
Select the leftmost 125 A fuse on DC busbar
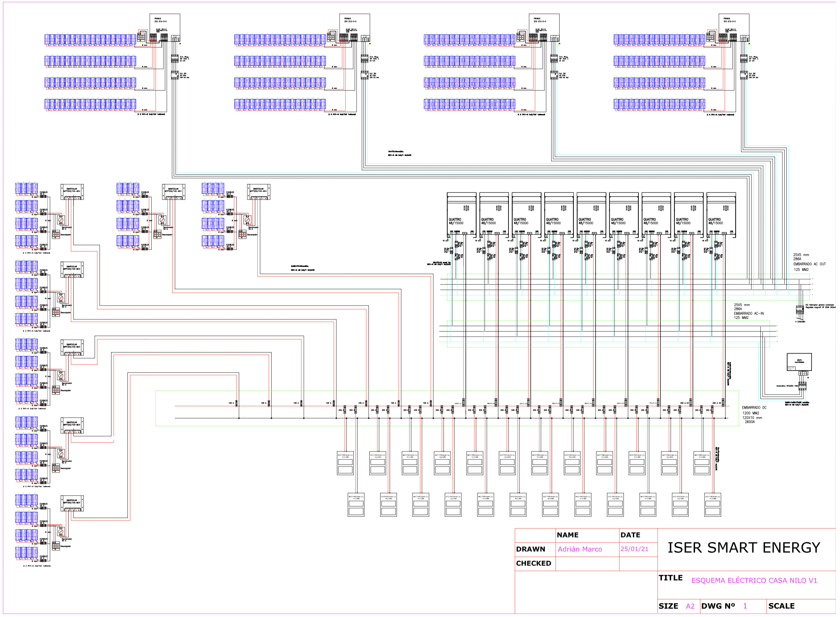tap(236, 403)
